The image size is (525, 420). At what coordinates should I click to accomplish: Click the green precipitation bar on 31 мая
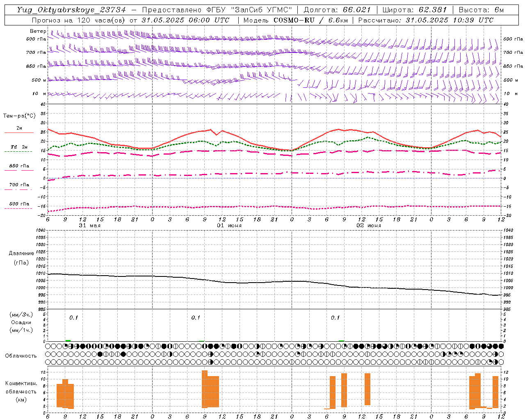tap(68, 340)
